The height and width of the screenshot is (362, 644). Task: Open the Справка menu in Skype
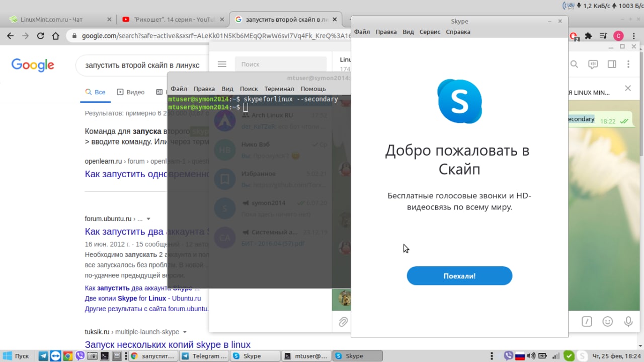pyautogui.click(x=458, y=32)
